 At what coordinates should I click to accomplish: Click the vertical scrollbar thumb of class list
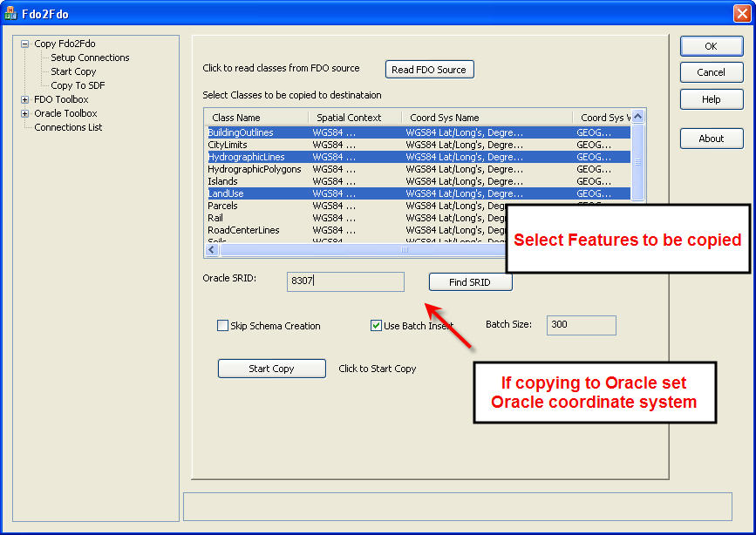[x=638, y=162]
